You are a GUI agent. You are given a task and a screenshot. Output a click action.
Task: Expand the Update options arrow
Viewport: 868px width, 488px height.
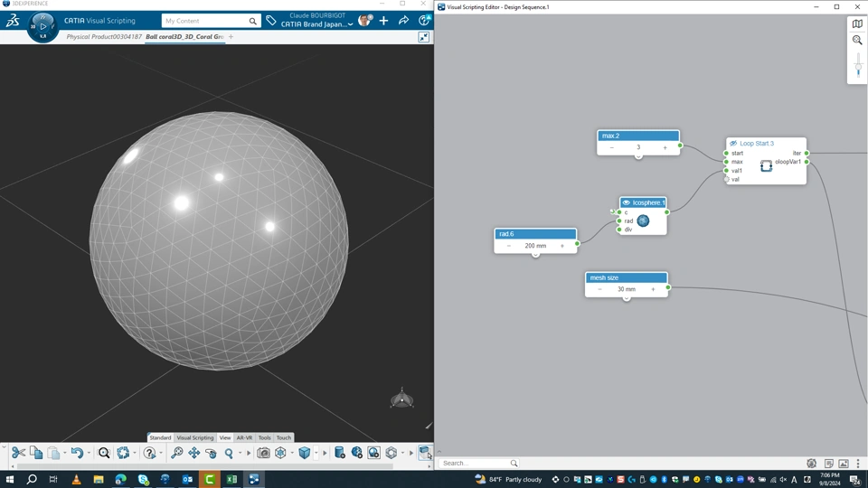pyautogui.click(x=135, y=453)
